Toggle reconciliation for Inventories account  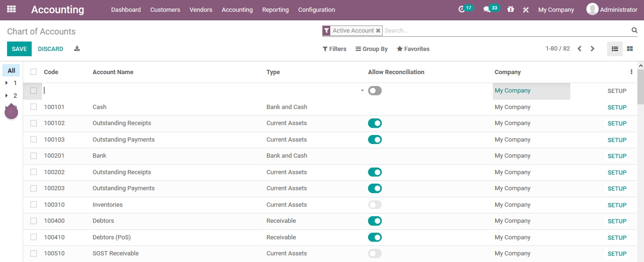click(375, 205)
